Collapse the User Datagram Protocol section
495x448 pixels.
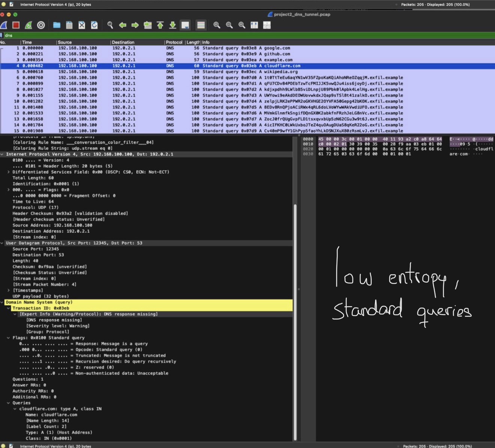click(x=2, y=243)
